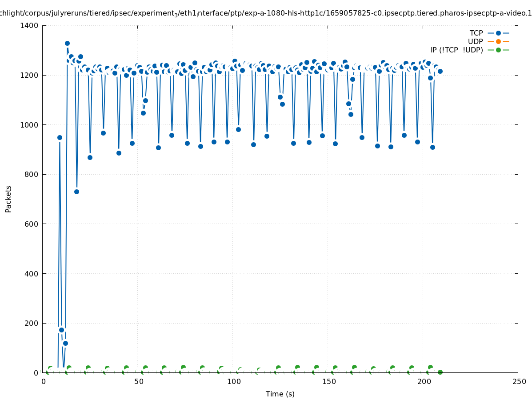Click the plot title file path
The width and height of the screenshot is (532, 400).
(x=266, y=14)
